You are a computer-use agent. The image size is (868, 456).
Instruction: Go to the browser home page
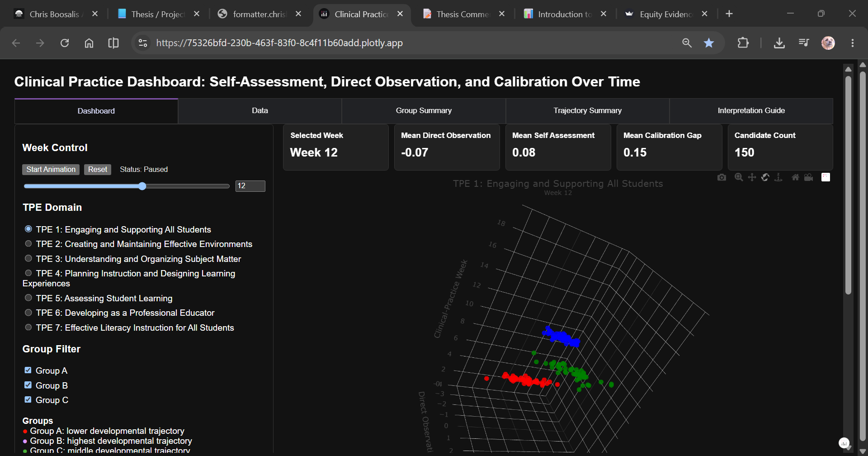tap(89, 43)
